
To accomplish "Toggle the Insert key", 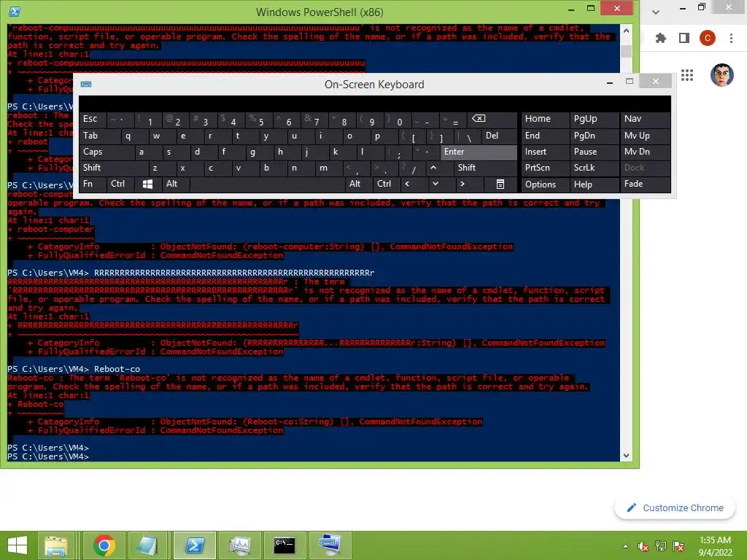I will (x=545, y=152).
